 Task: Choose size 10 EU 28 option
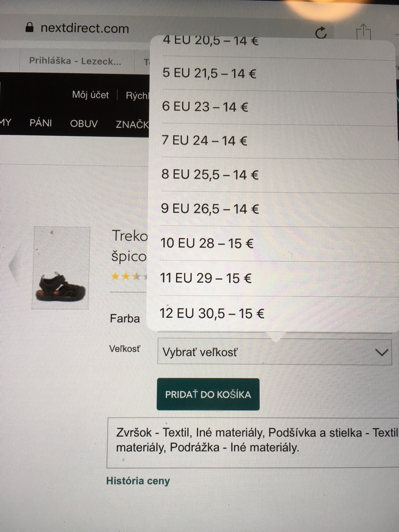click(207, 243)
